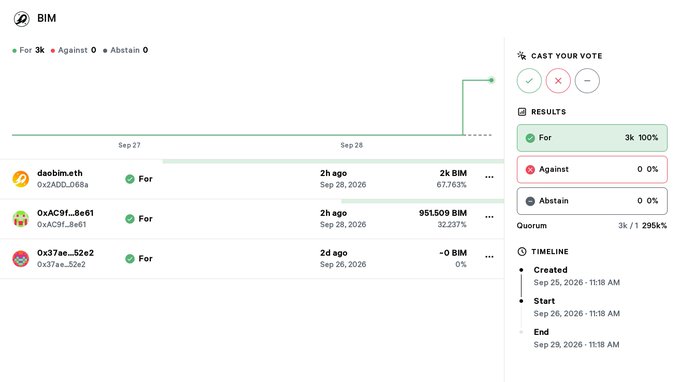Click the BIM logo icon
The width and height of the screenshot is (680, 382).
click(x=21, y=19)
